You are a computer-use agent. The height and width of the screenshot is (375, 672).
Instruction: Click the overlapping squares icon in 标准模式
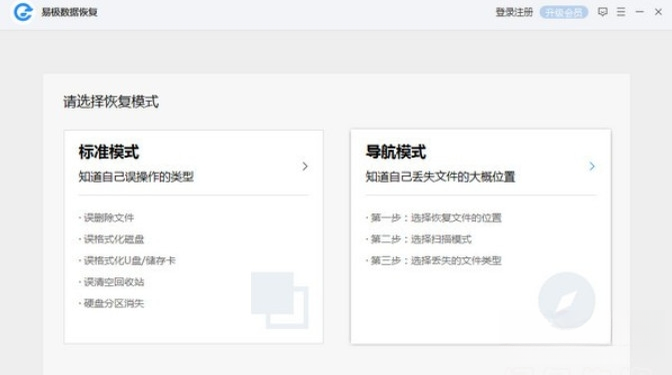tap(279, 300)
